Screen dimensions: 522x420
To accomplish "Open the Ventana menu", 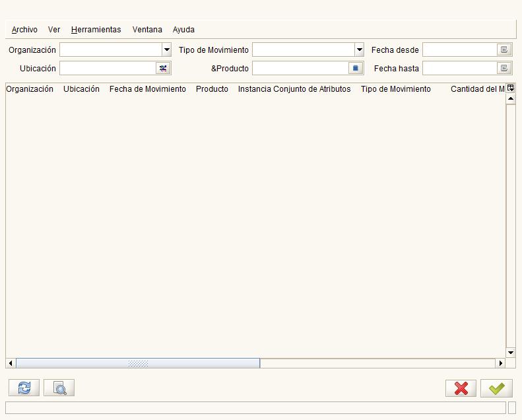I will pos(147,30).
